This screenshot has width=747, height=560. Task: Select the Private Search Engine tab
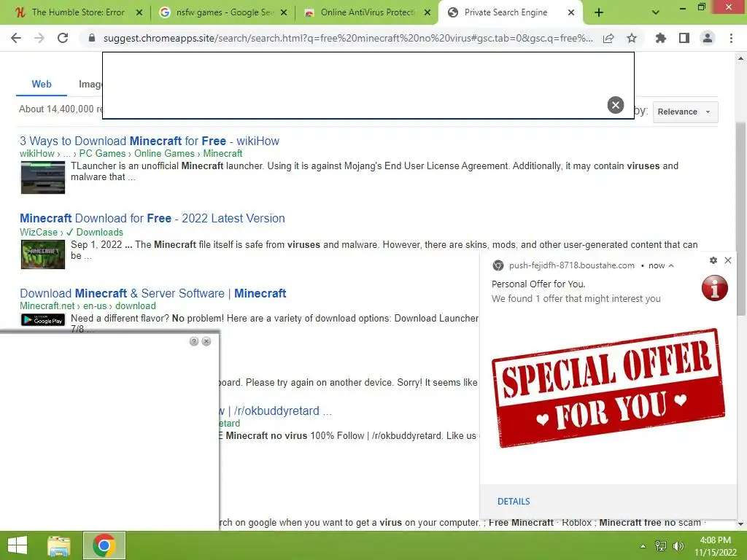pyautogui.click(x=505, y=13)
